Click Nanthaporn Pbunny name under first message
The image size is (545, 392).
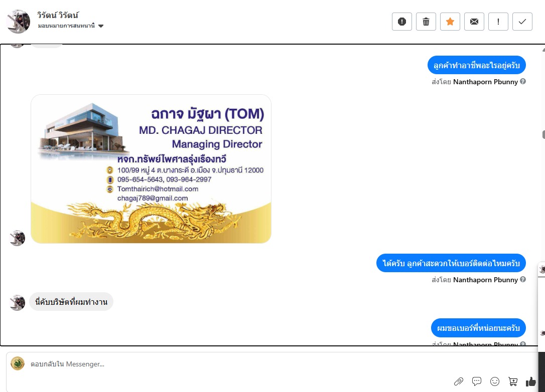point(485,82)
